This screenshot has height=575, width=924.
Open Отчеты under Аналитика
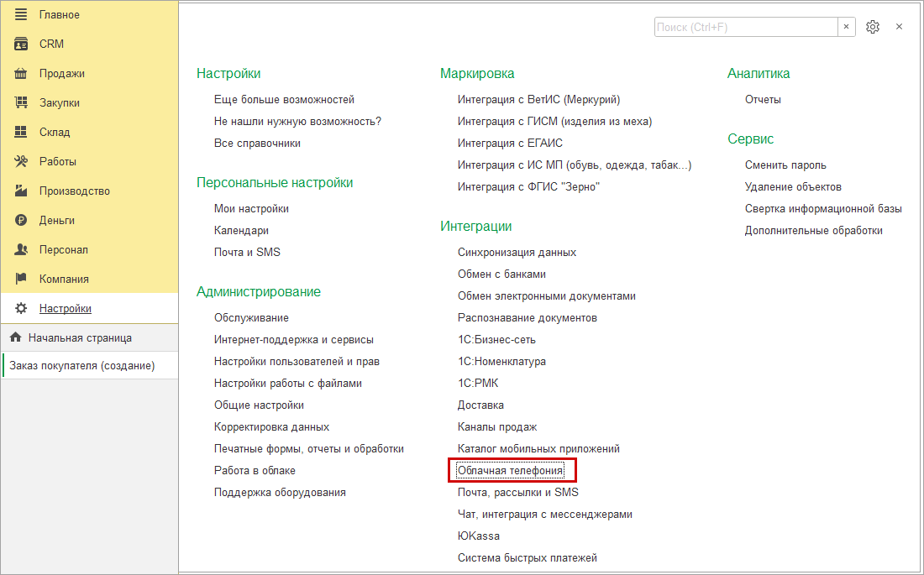tap(763, 100)
